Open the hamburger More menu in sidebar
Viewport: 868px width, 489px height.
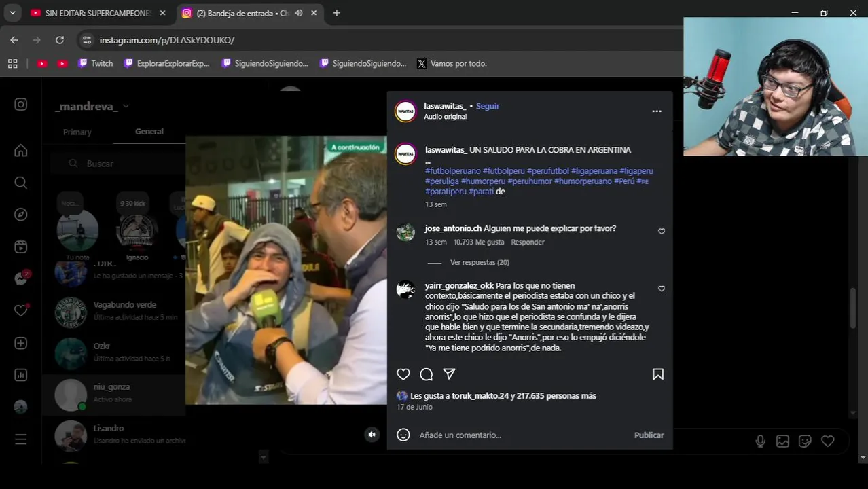pyautogui.click(x=21, y=439)
